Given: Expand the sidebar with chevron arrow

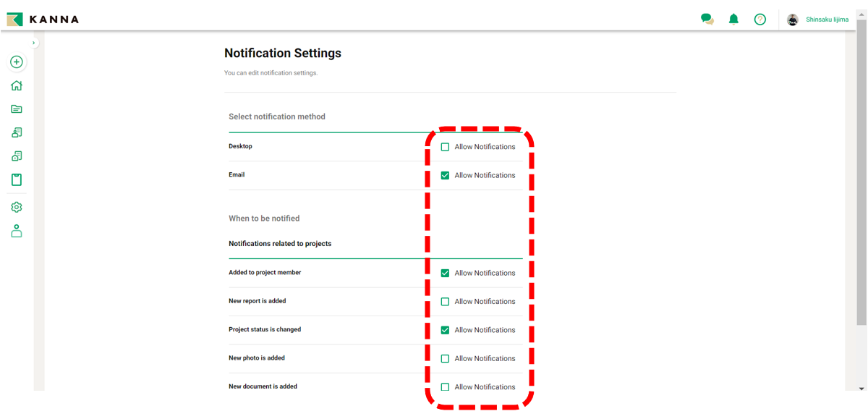Looking at the screenshot, I should point(33,43).
